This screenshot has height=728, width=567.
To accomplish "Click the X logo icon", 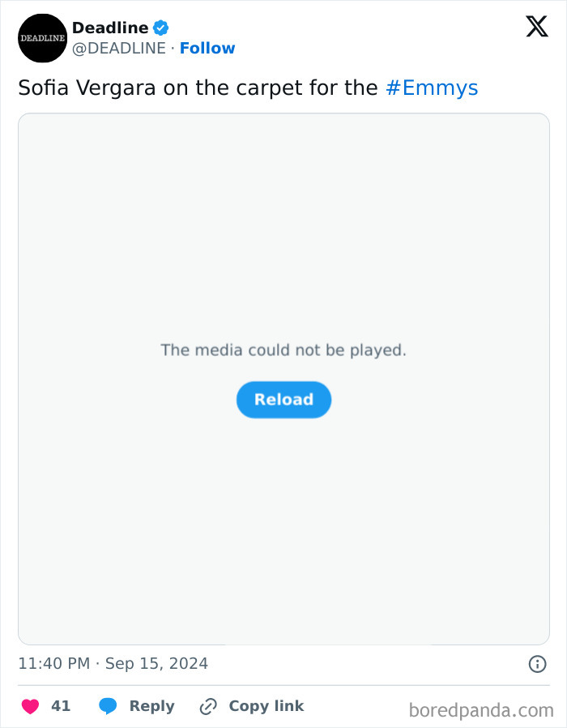I will coord(536,26).
